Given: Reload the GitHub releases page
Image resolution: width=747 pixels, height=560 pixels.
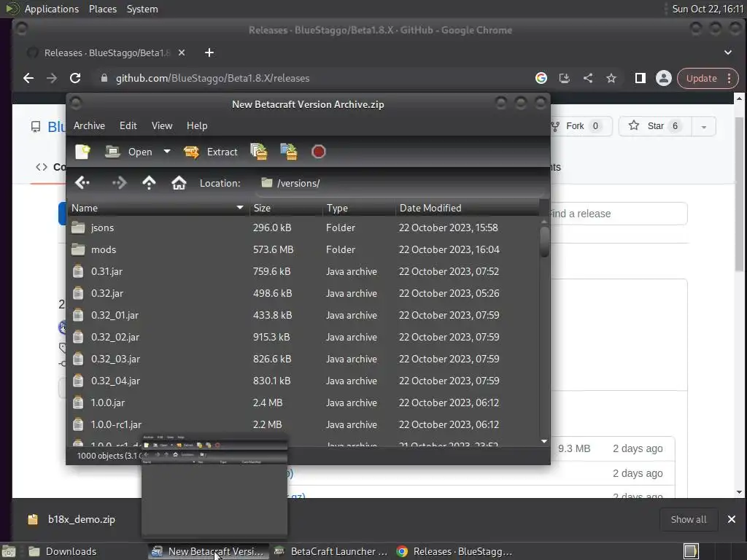Looking at the screenshot, I should [x=75, y=78].
